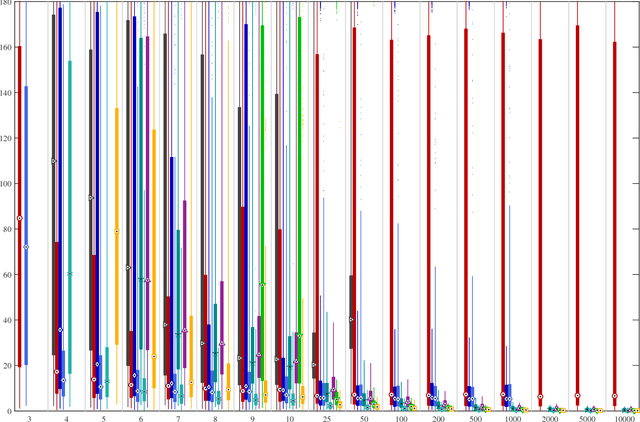
Task: Click the x-axis label "50"
Action: pos(364,419)
